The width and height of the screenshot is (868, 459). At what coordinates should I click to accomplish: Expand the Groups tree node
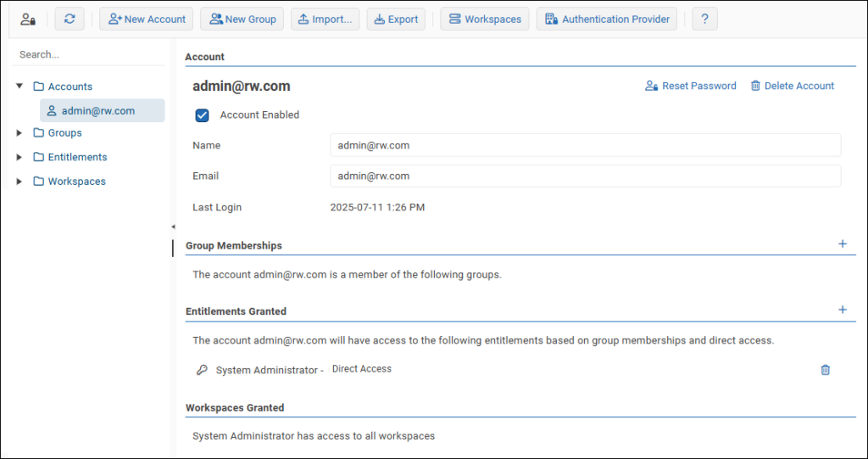pyautogui.click(x=19, y=133)
